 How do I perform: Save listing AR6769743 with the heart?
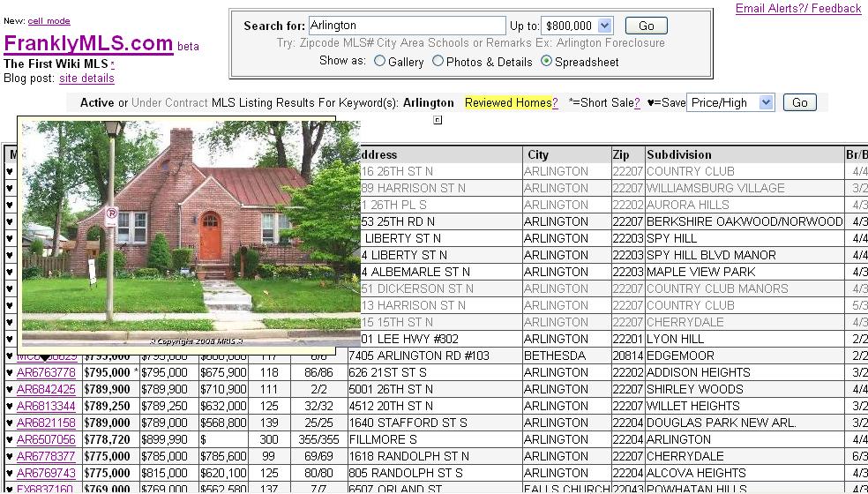click(x=10, y=473)
